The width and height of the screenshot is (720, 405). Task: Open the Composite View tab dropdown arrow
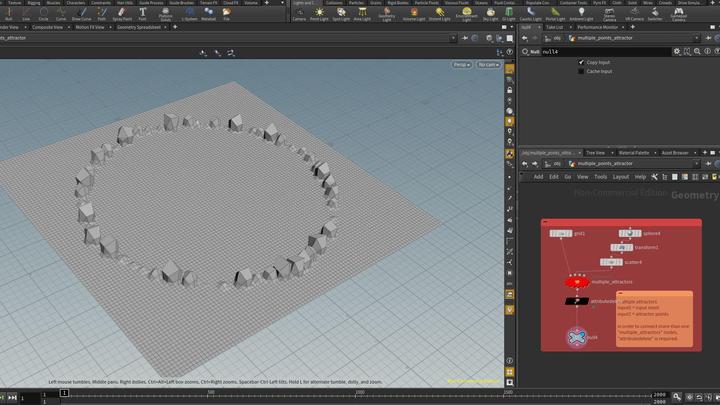pyautogui.click(x=69, y=28)
